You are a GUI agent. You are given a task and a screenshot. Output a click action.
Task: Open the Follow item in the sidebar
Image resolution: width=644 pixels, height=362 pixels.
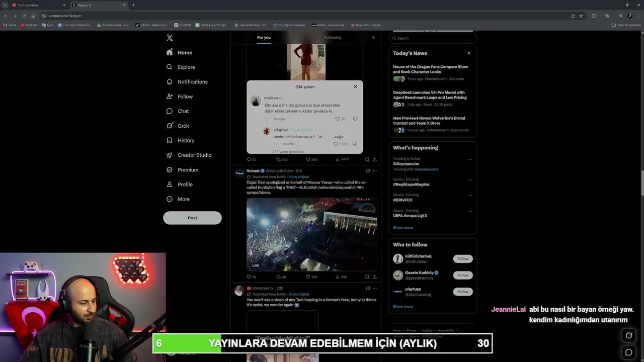pos(180,97)
